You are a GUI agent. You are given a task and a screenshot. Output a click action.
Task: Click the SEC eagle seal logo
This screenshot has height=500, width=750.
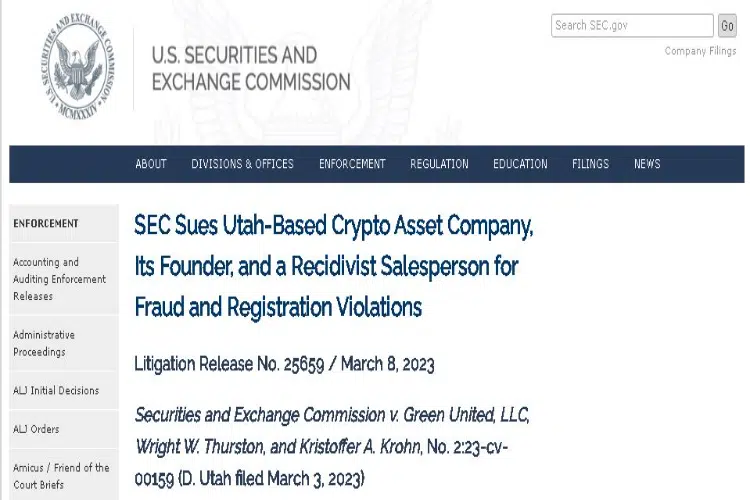[x=78, y=66]
